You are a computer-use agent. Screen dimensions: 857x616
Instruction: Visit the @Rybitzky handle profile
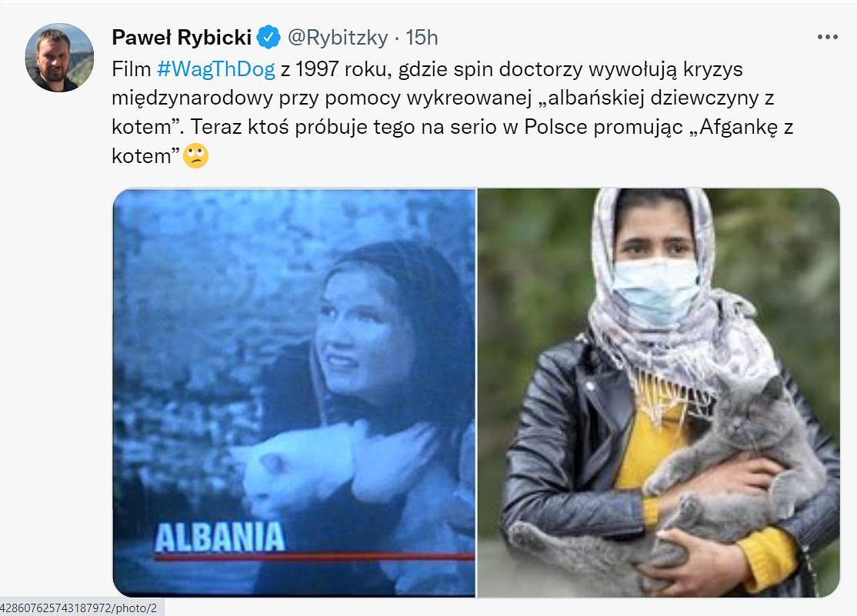pyautogui.click(x=338, y=37)
